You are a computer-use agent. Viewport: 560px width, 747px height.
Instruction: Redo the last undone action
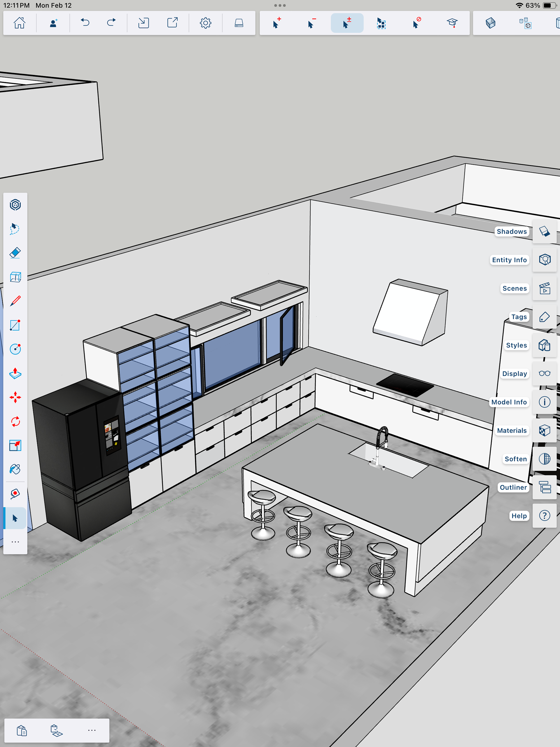[111, 23]
